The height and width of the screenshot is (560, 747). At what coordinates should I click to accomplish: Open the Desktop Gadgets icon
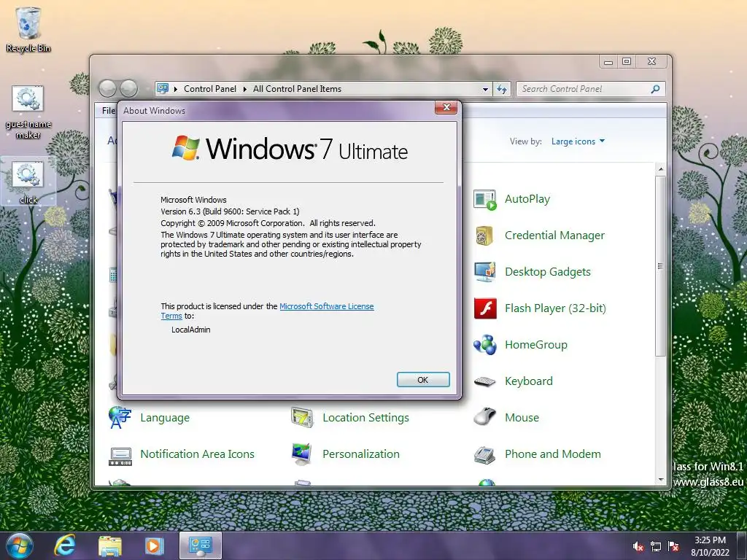(x=485, y=272)
